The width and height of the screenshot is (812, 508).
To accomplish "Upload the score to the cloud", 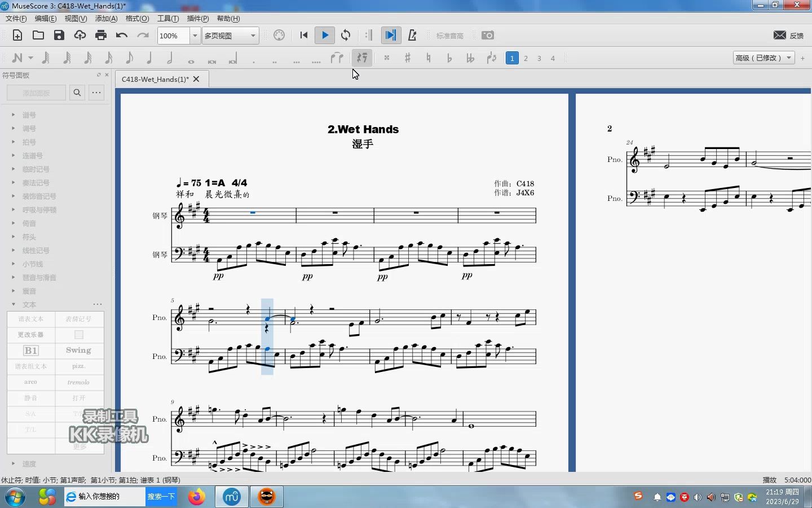I will [x=80, y=36].
